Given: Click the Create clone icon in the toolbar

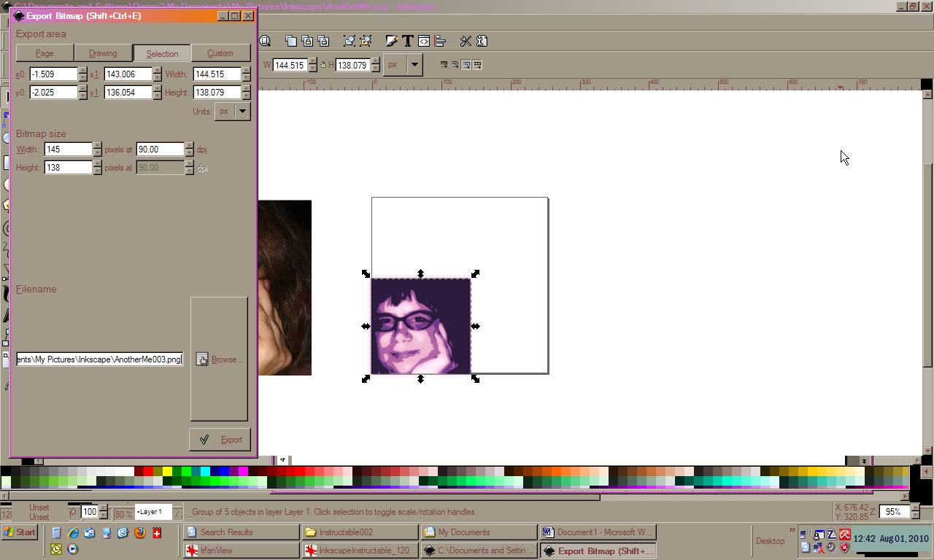Looking at the screenshot, I should point(307,41).
